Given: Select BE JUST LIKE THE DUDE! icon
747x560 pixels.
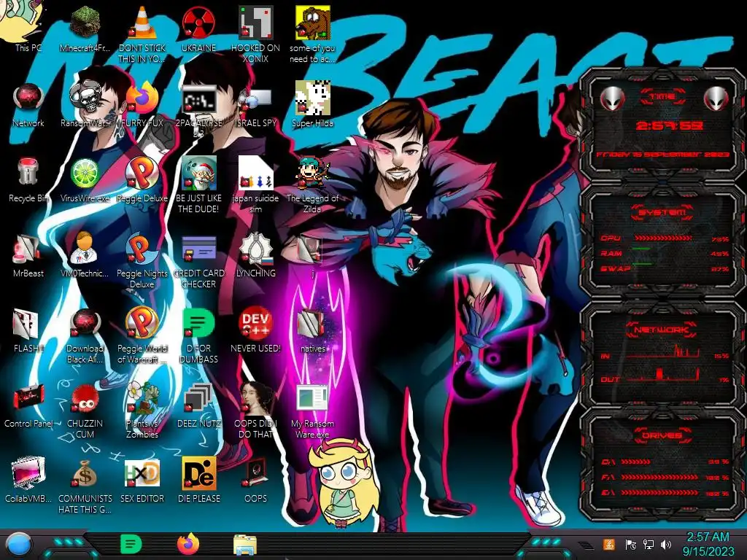Looking at the screenshot, I should 198,174.
